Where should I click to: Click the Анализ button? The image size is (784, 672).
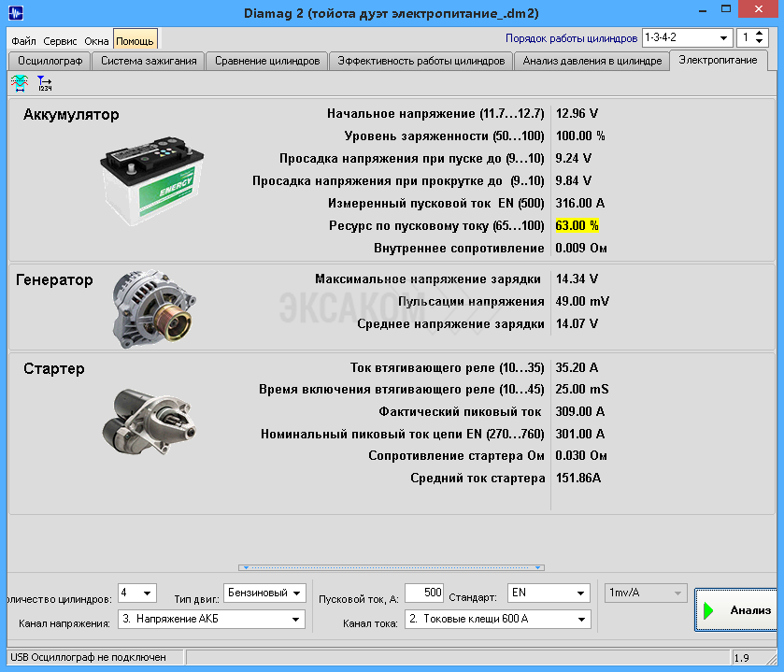coord(736,610)
